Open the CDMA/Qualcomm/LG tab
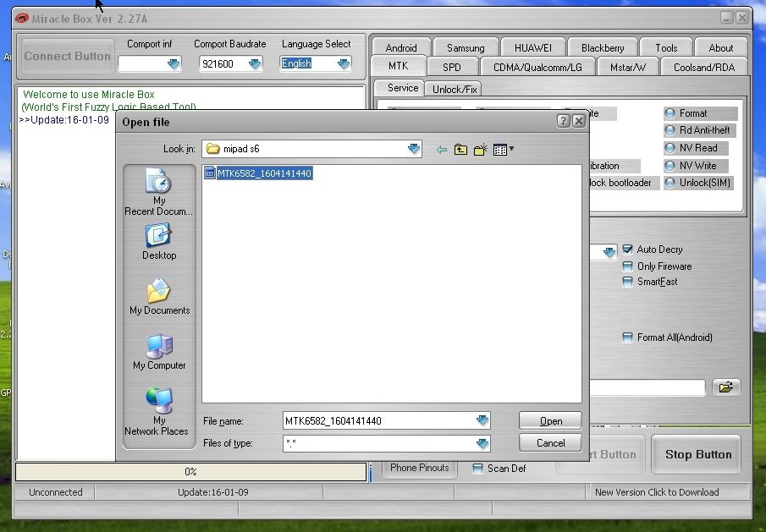The image size is (766, 532). click(537, 68)
